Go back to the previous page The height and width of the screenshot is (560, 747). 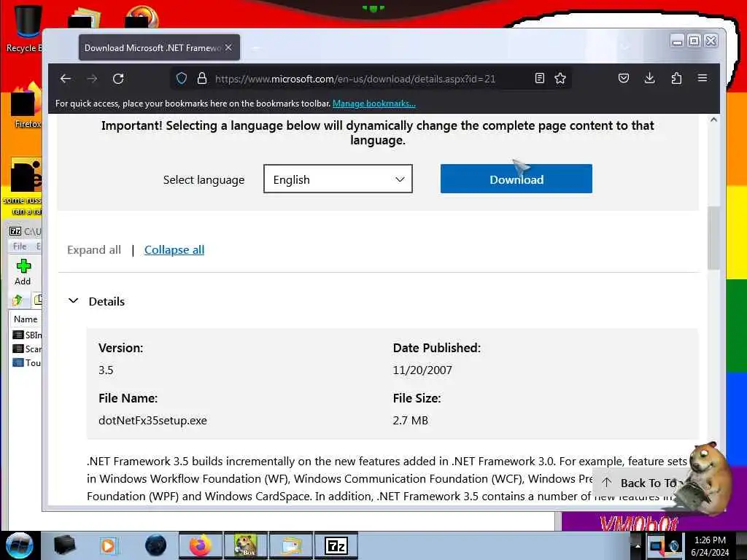pyautogui.click(x=66, y=79)
